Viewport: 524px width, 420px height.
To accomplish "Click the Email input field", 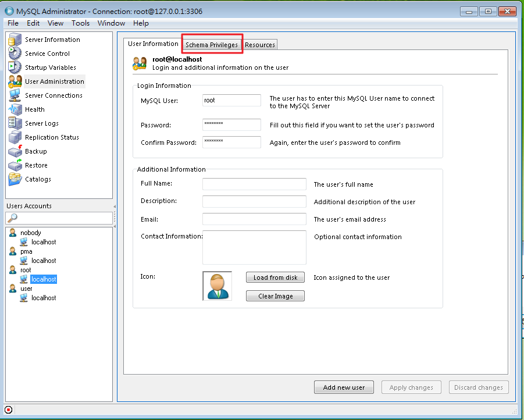I will pos(254,219).
